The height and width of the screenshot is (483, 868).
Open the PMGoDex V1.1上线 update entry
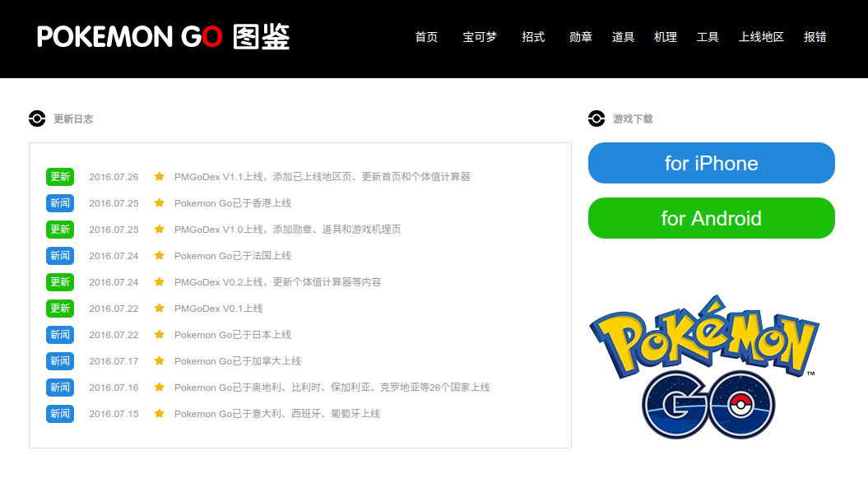[323, 177]
